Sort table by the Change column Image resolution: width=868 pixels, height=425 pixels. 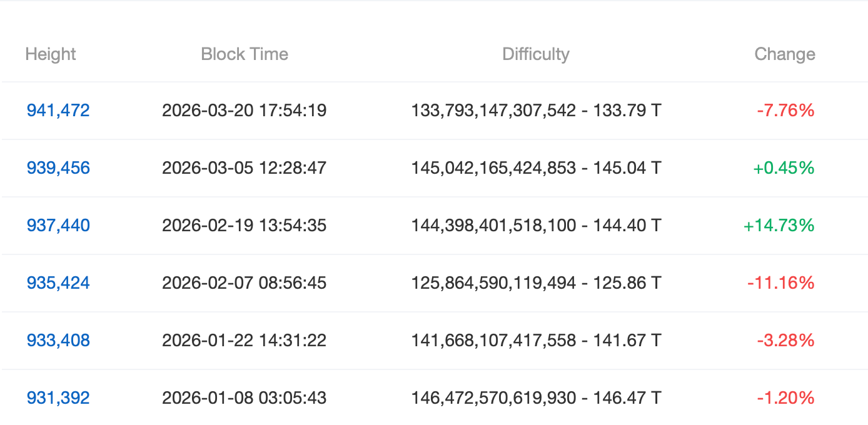[x=784, y=54]
